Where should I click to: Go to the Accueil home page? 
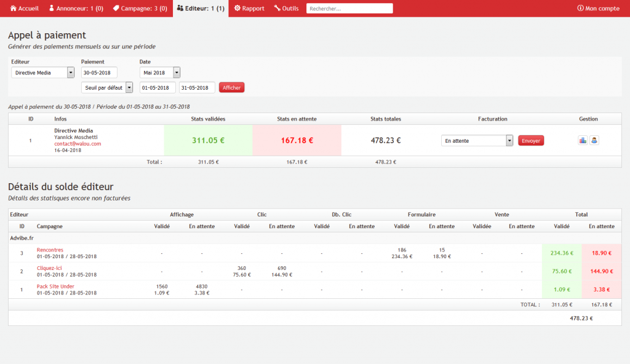[x=24, y=8]
